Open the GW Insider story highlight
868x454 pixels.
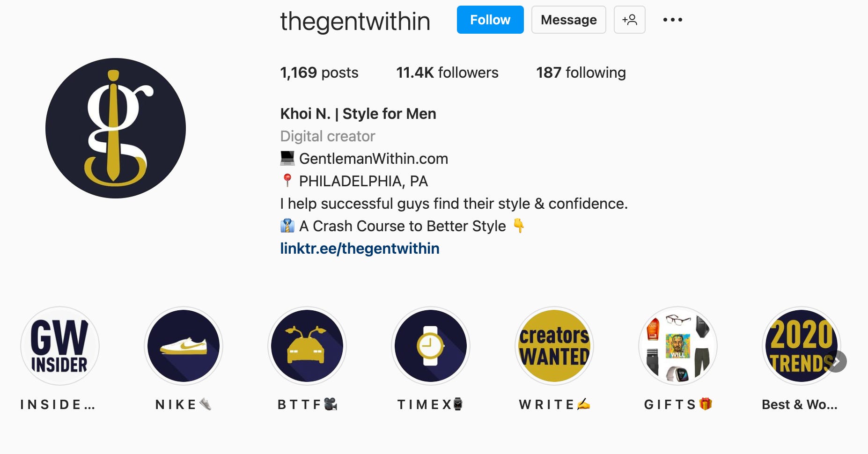point(60,346)
